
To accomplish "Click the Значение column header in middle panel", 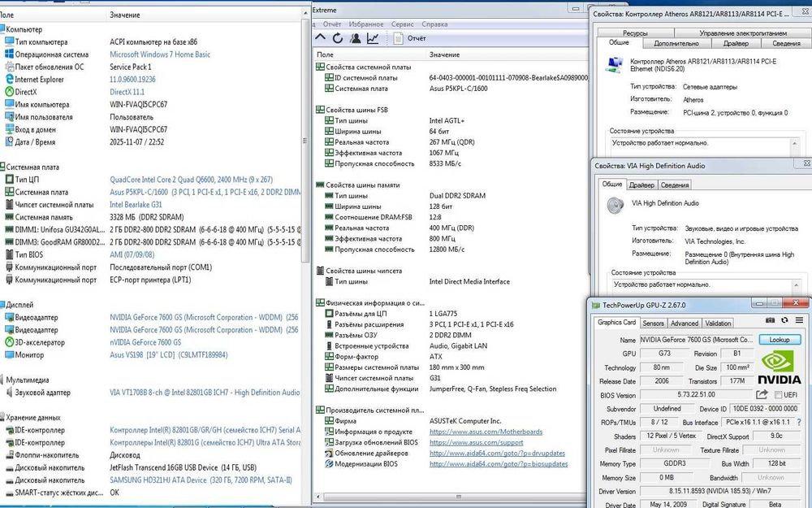I will (444, 54).
